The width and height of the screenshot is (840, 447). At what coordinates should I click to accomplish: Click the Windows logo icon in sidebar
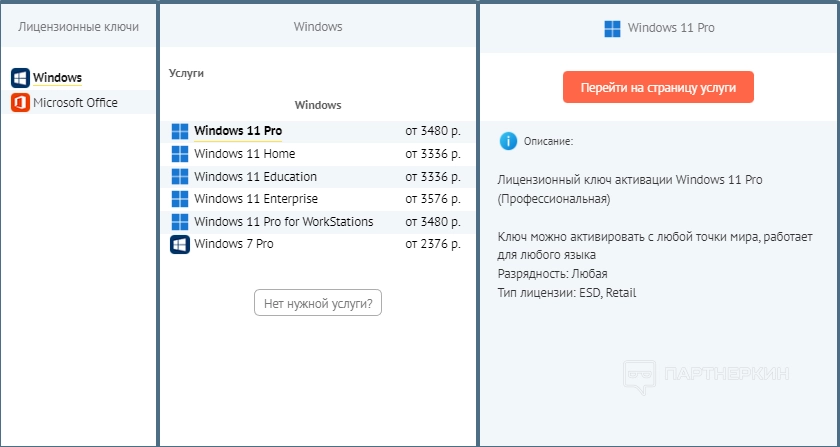(20, 78)
